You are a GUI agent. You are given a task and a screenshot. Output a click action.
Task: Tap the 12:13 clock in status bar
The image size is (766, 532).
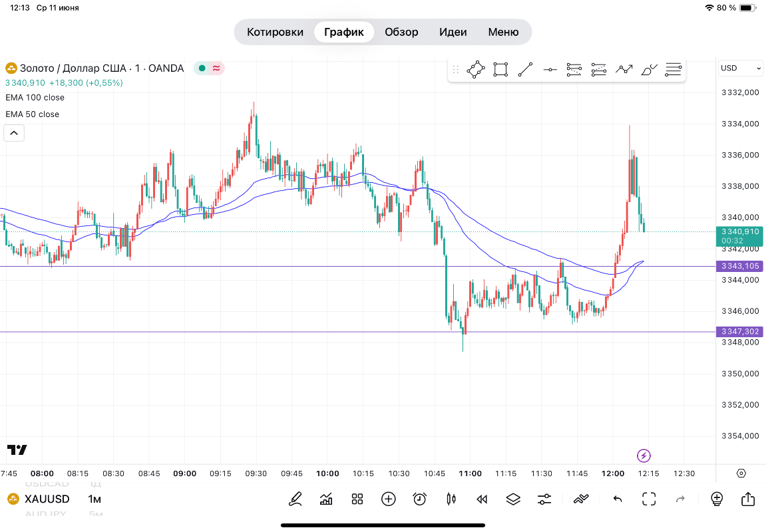pyautogui.click(x=20, y=8)
